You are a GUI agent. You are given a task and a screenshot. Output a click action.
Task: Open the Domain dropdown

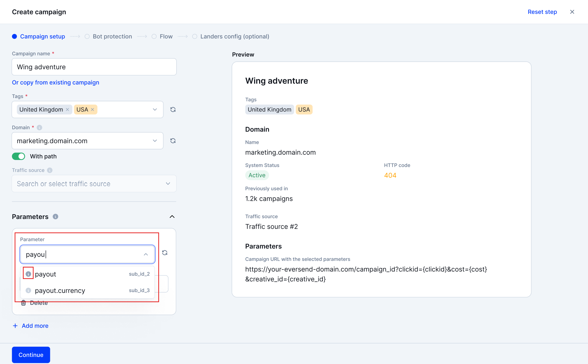coord(88,141)
